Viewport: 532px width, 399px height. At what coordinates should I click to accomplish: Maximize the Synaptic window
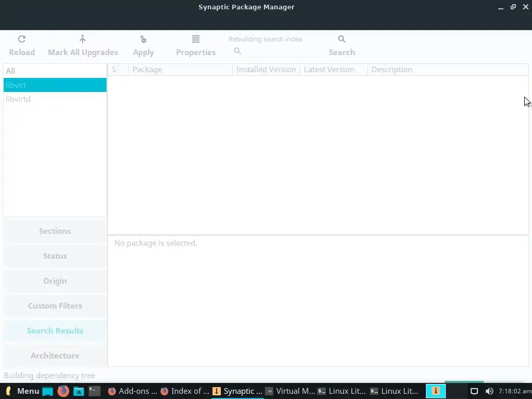pyautogui.click(x=513, y=7)
